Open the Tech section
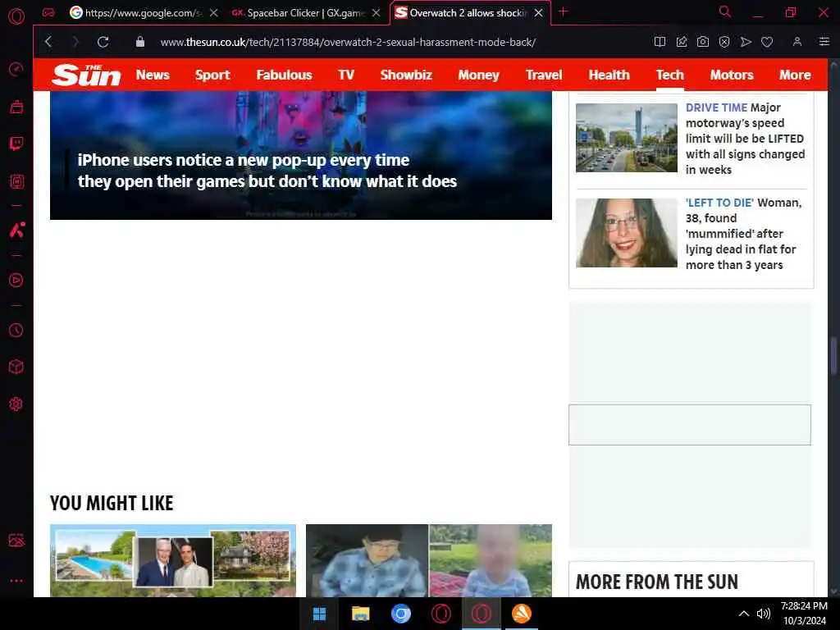Viewport: 840px width, 630px height. 670,75
